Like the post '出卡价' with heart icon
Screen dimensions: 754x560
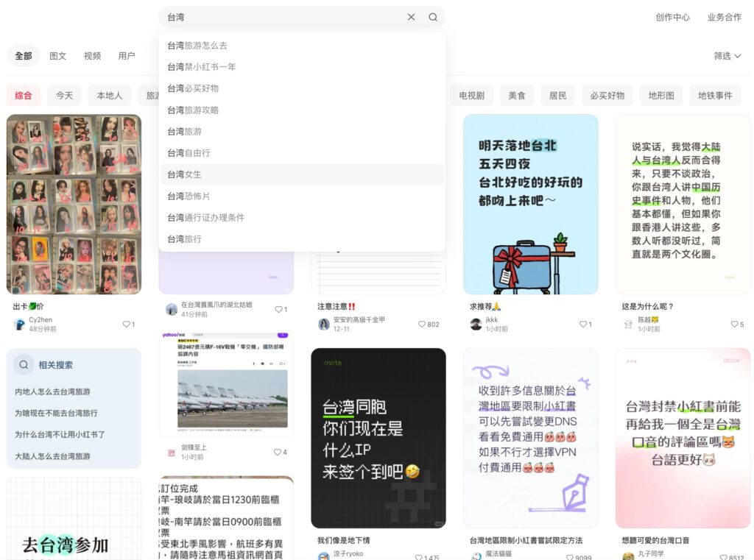(126, 325)
